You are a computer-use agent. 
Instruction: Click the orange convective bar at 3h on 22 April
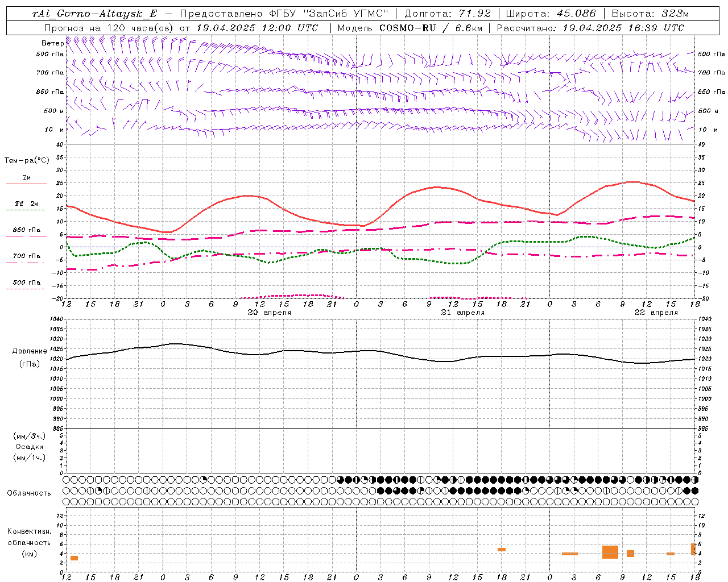pos(570,554)
